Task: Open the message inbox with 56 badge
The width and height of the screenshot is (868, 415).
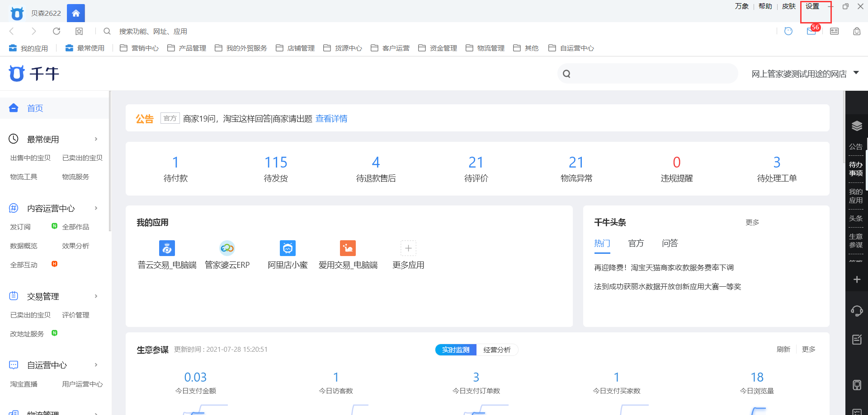Action: pyautogui.click(x=812, y=30)
